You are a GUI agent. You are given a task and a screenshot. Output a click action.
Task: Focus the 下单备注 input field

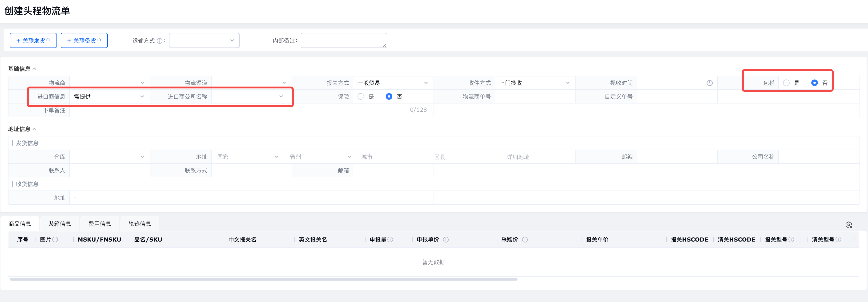[x=251, y=110]
